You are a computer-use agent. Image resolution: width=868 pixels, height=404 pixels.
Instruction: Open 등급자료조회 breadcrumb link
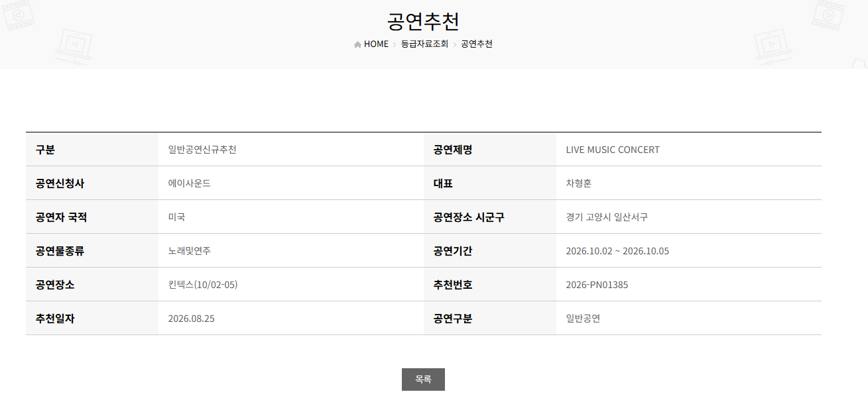tap(424, 44)
